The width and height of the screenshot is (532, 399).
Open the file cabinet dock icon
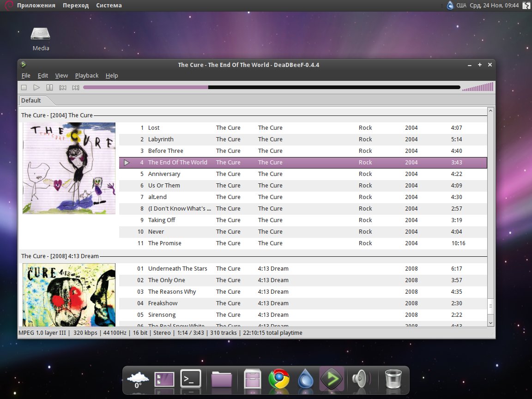(x=253, y=379)
